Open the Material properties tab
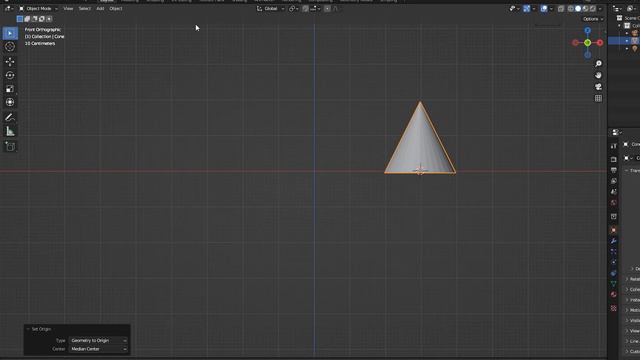Image resolution: width=640 pixels, height=360 pixels. pos(613,294)
